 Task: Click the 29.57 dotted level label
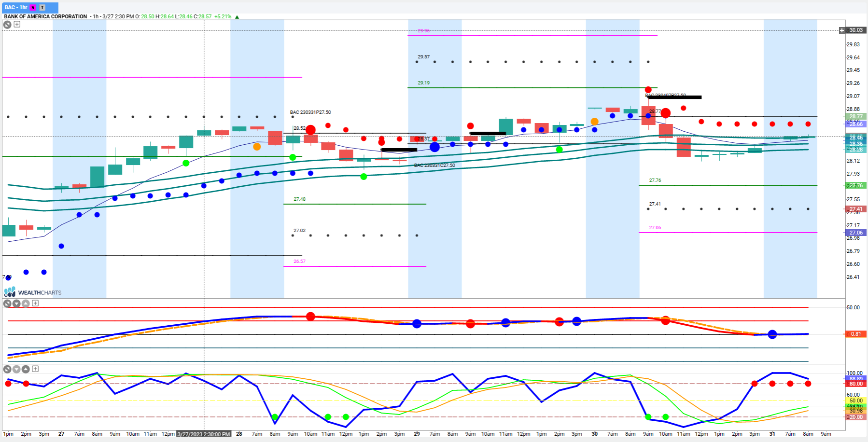423,57
